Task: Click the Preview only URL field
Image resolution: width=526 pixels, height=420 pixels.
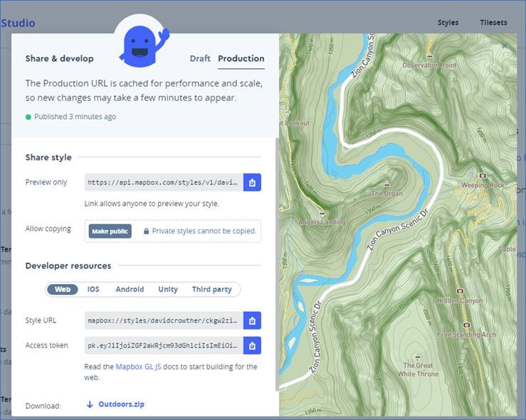Action: [164, 182]
